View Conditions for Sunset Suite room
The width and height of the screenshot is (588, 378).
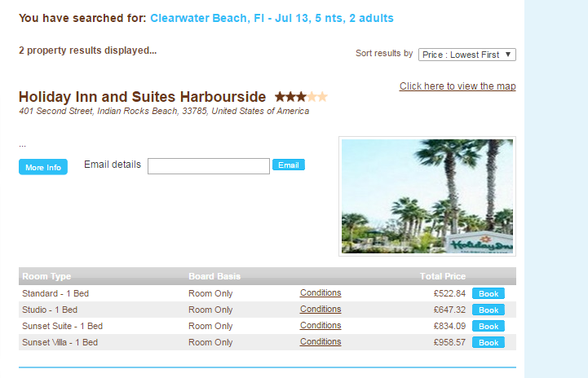321,326
